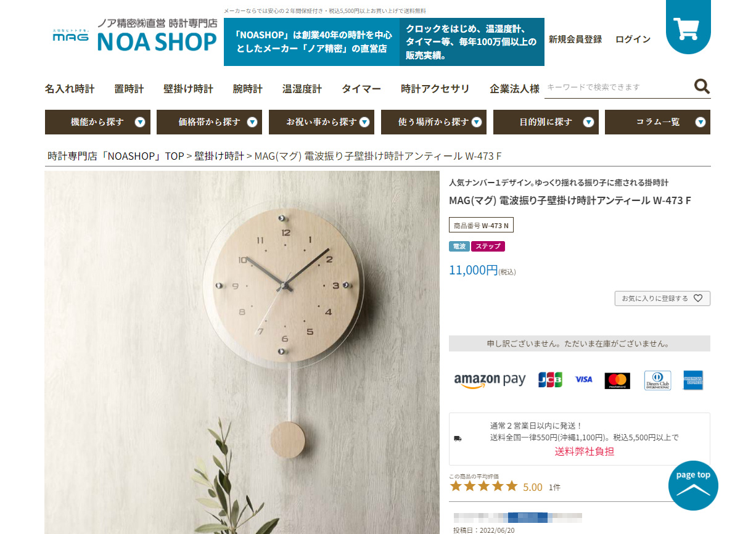Open the コラム一覧 dropdown
Viewport: 756px width, 534px height.
pos(657,122)
